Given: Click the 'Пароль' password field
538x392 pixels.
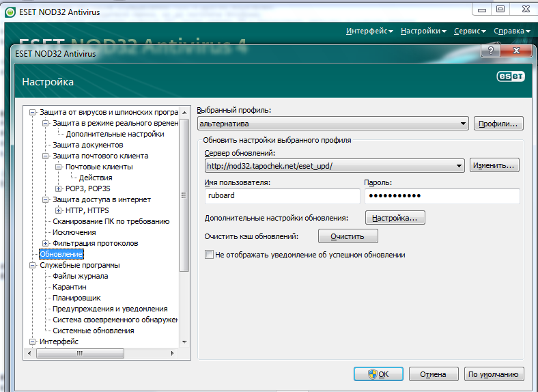Looking at the screenshot, I should coord(442,195).
